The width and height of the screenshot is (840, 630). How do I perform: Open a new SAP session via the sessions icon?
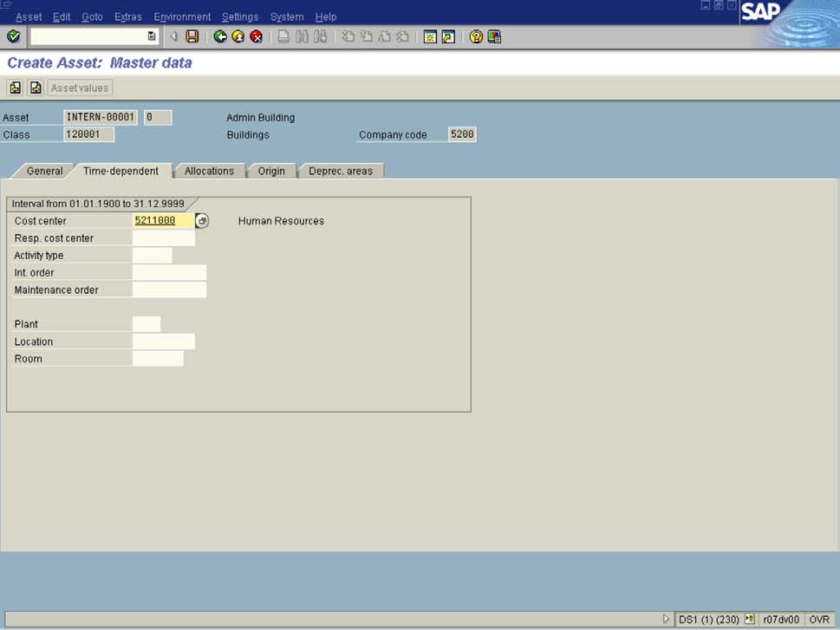(430, 36)
